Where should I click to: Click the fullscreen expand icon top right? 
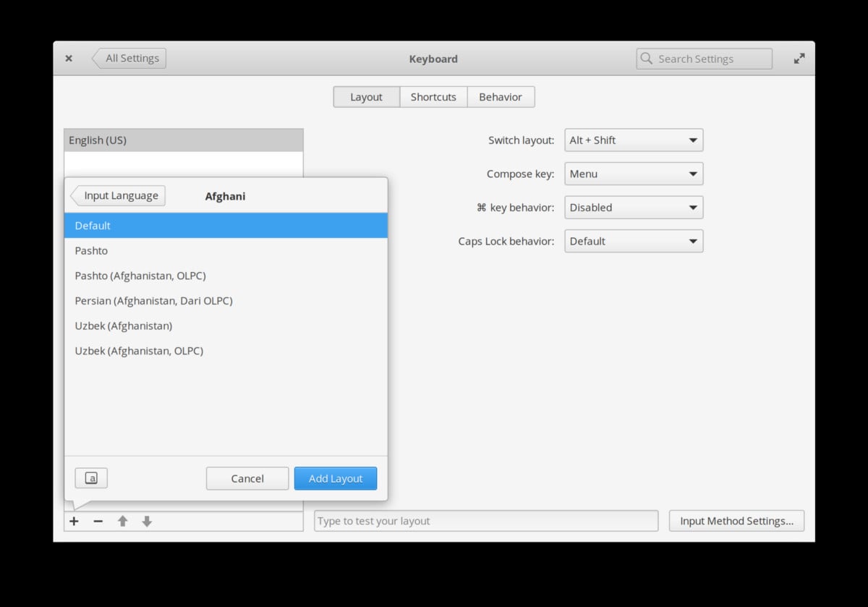tap(799, 59)
